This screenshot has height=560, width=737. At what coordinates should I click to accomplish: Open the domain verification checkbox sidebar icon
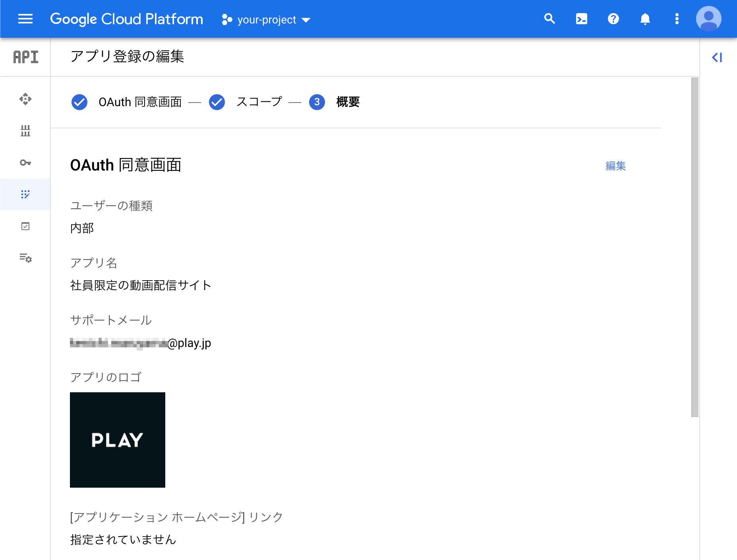point(25,226)
